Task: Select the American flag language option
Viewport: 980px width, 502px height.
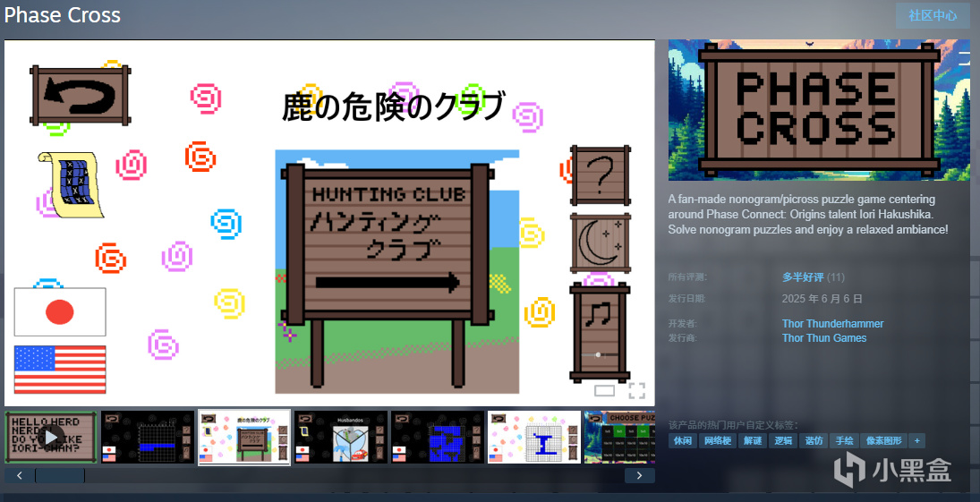Action: point(60,370)
